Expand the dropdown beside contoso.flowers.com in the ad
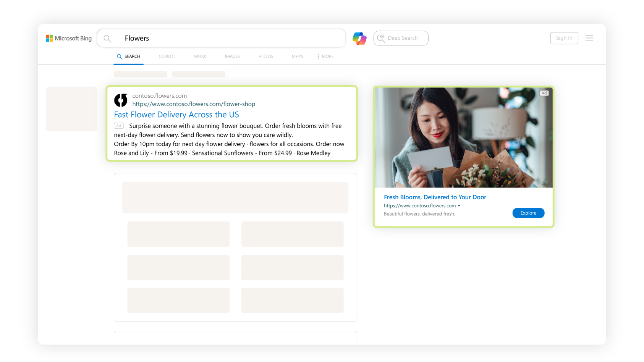This screenshot has width=644, height=362. point(460,205)
